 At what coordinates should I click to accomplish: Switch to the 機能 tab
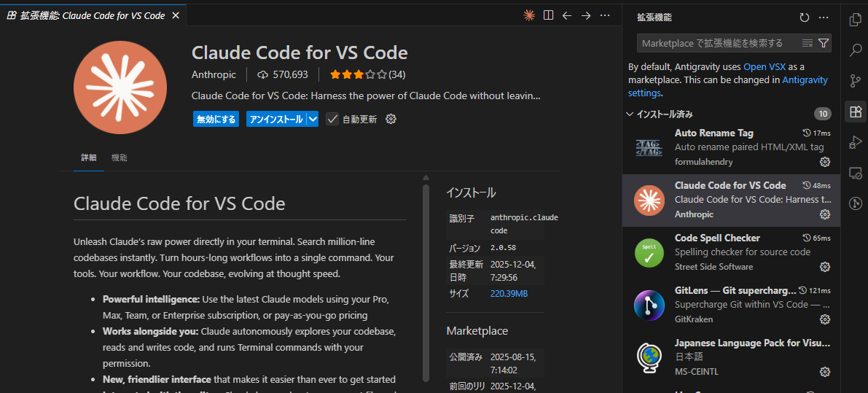(x=119, y=157)
